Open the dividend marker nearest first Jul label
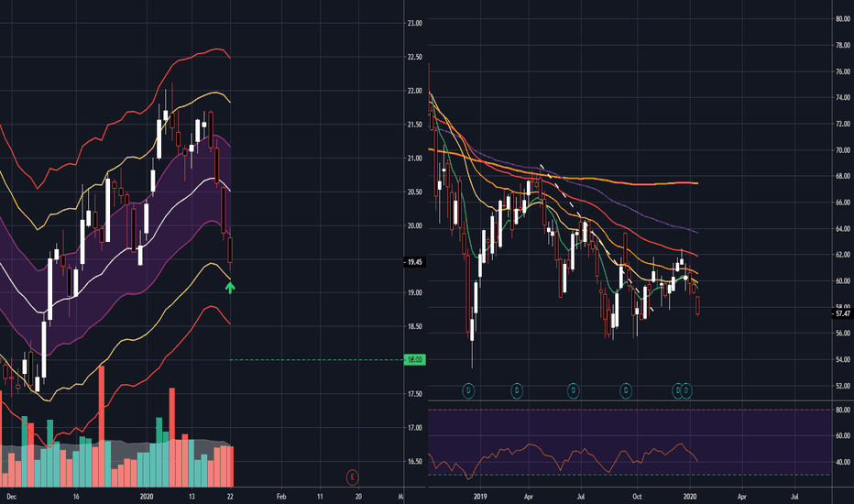This screenshot has width=854, height=504. 573,390
